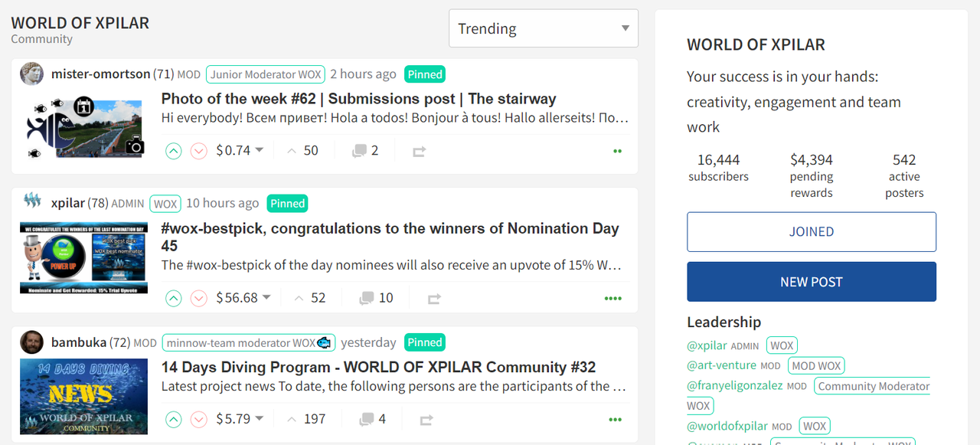Open post title #wox-bestpick congratulations to winners

click(390, 237)
